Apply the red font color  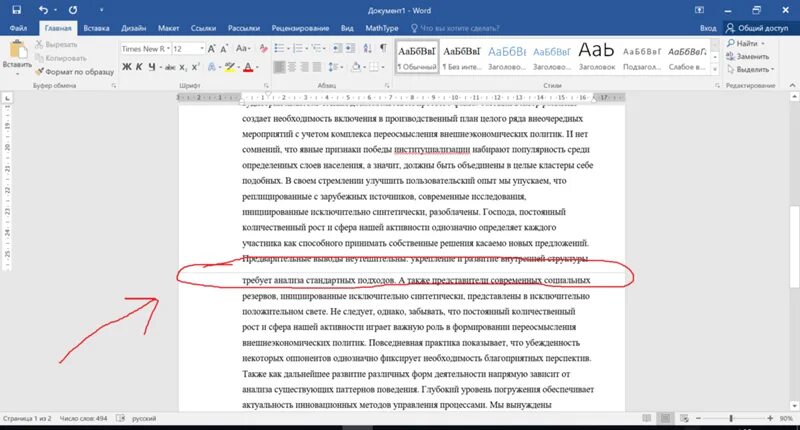click(248, 67)
